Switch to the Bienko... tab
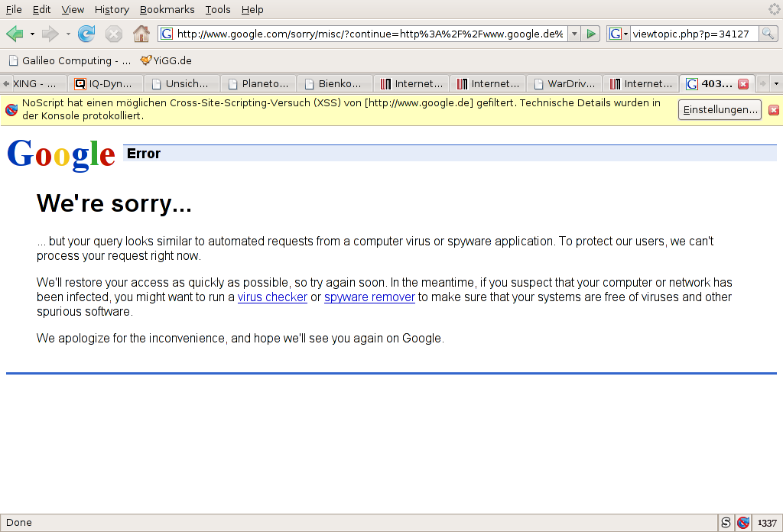Viewport: 783px width, 532px height. pos(336,84)
